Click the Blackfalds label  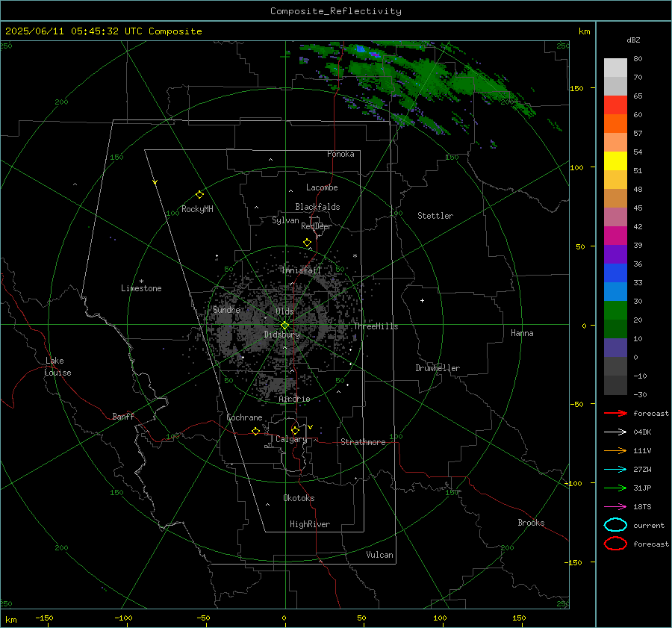[317, 207]
